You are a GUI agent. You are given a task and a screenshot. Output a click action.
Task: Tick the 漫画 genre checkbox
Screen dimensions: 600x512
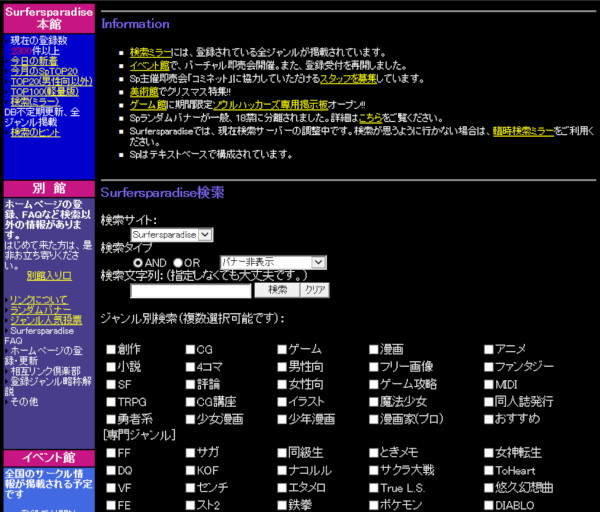click(374, 349)
